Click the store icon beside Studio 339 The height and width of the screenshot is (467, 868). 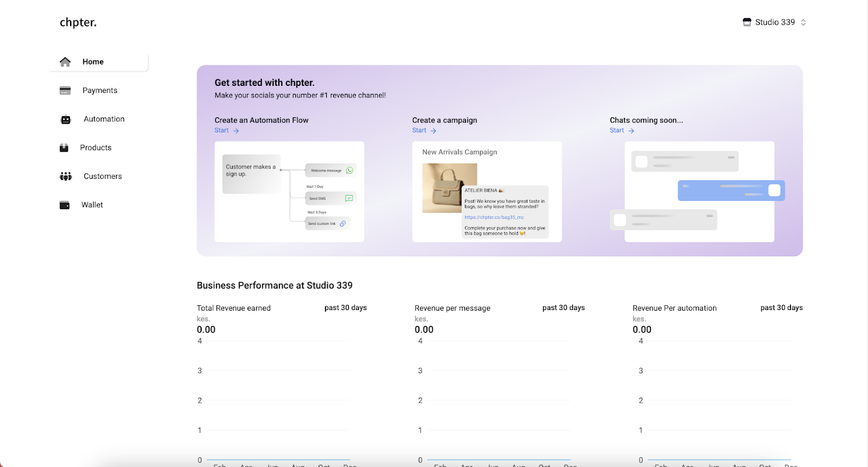coord(747,22)
